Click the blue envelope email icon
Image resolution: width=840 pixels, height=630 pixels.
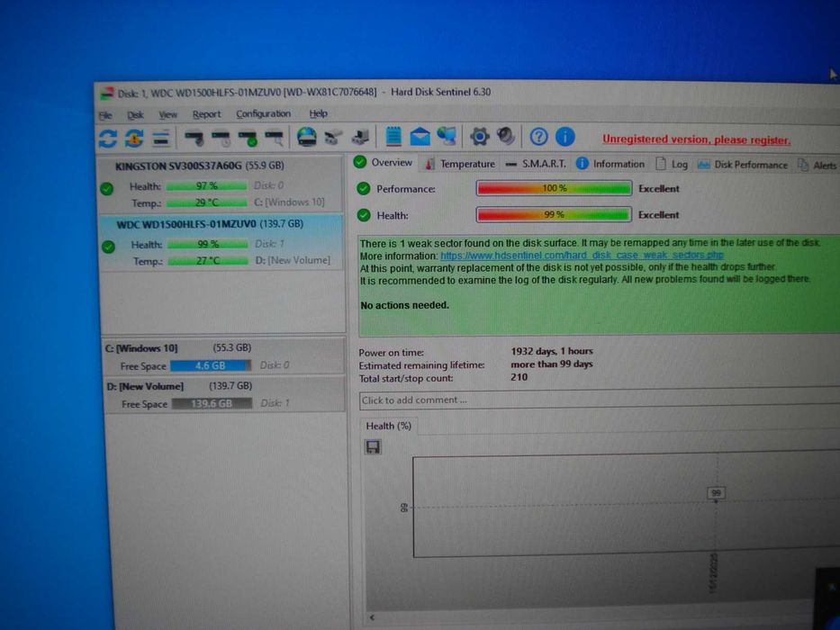420,137
